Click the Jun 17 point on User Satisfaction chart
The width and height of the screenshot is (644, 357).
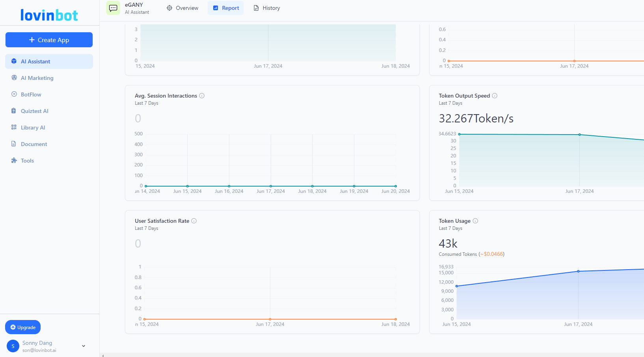click(x=270, y=319)
